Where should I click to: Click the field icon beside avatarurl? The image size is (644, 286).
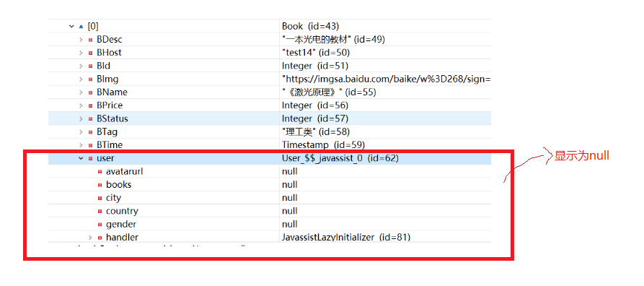point(100,172)
